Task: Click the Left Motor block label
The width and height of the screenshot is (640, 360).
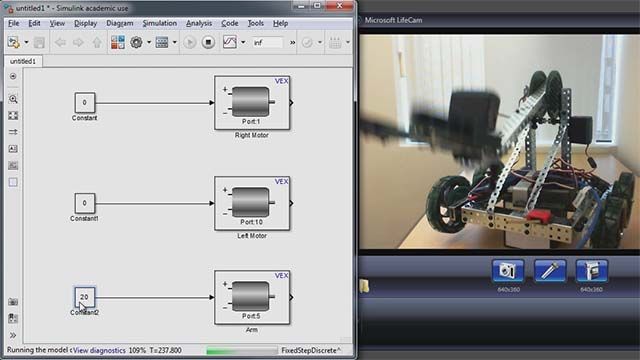Action: pos(252,236)
